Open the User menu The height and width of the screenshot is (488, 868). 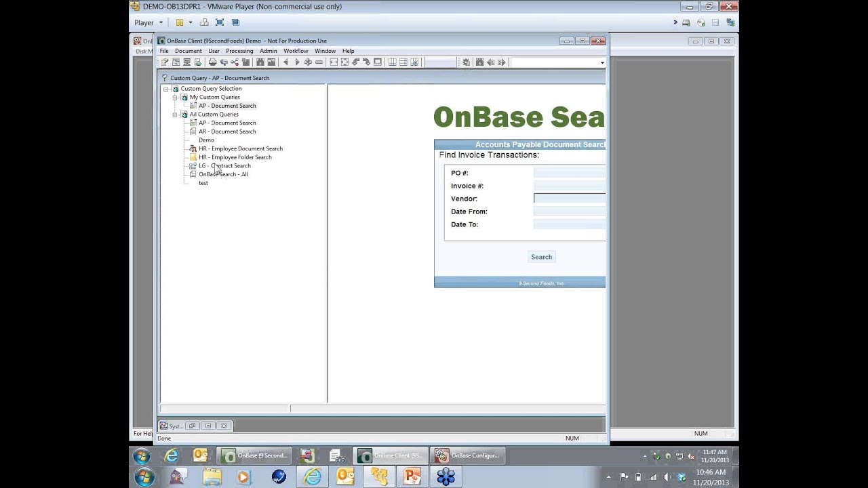click(x=214, y=51)
